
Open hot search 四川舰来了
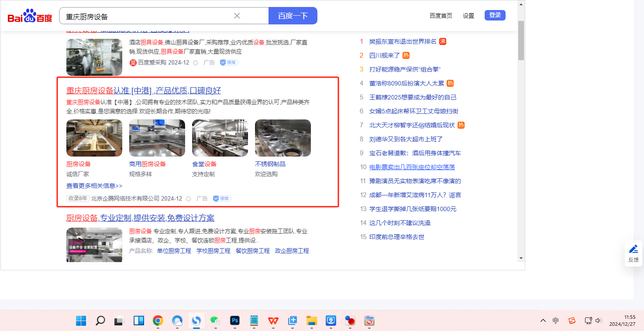(385, 55)
